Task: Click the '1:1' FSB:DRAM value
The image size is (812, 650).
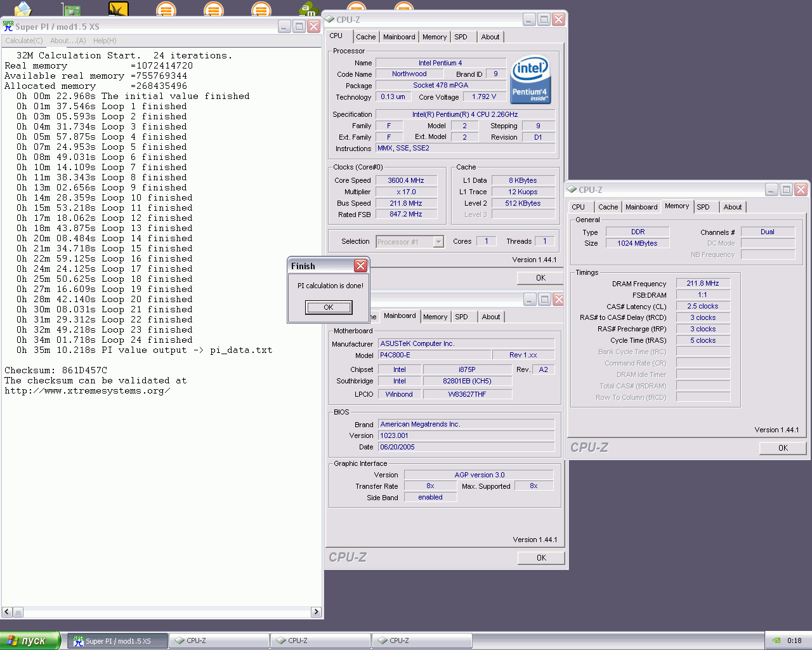Action: pyautogui.click(x=703, y=295)
